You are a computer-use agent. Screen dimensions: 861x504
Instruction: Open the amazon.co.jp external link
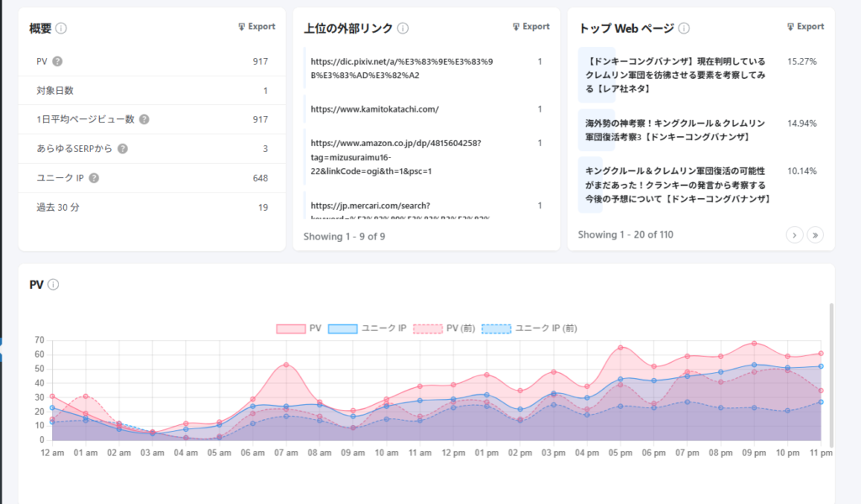pyautogui.click(x=396, y=157)
